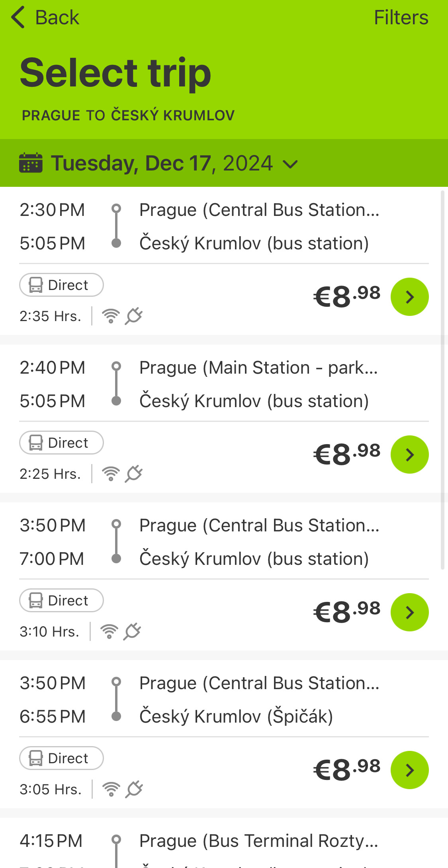Tap the back arrow icon
The image size is (448, 868).
[x=18, y=18]
